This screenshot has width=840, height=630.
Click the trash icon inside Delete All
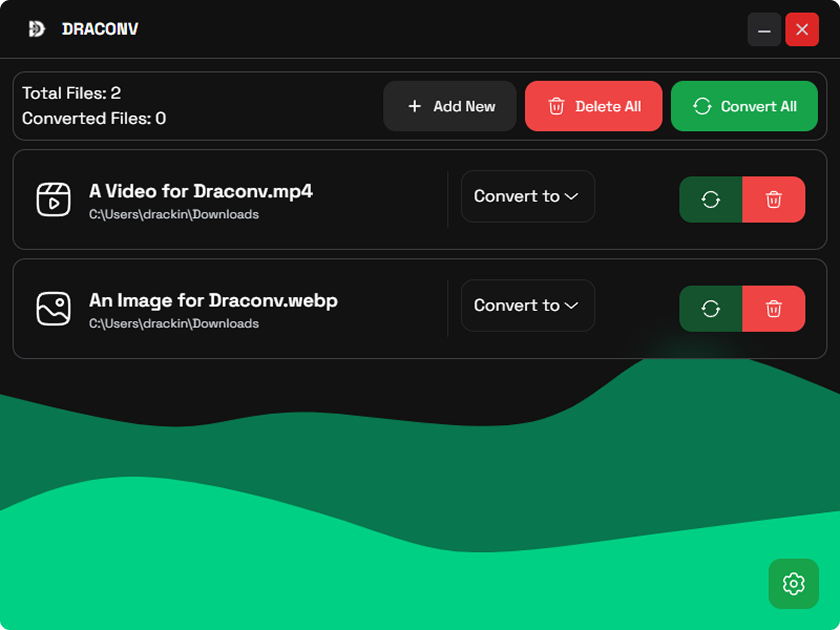coord(557,106)
